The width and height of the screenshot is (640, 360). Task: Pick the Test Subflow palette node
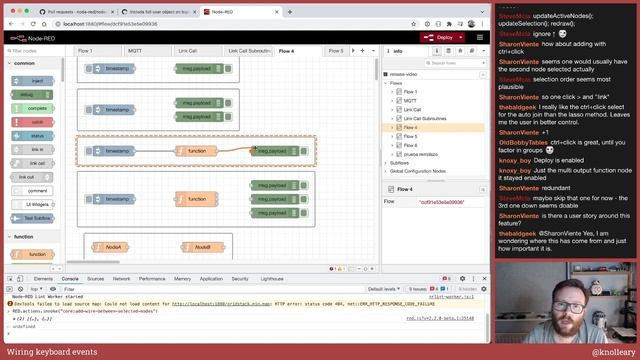pyautogui.click(x=32, y=218)
